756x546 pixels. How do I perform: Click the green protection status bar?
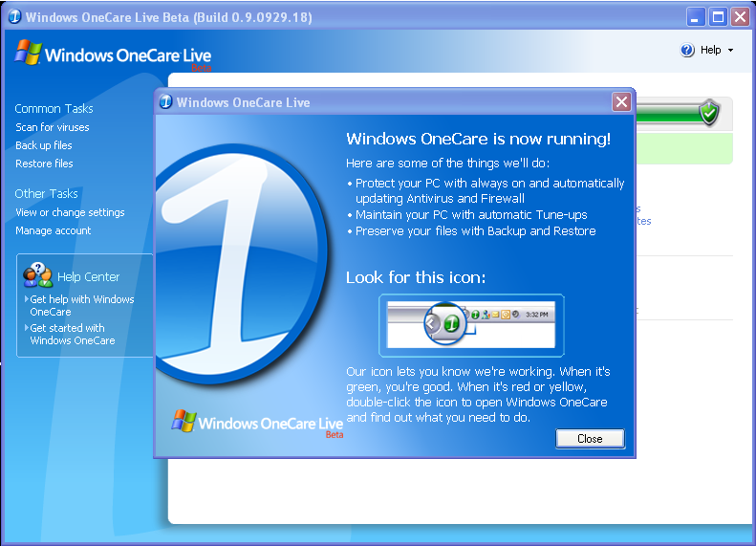click(x=668, y=113)
